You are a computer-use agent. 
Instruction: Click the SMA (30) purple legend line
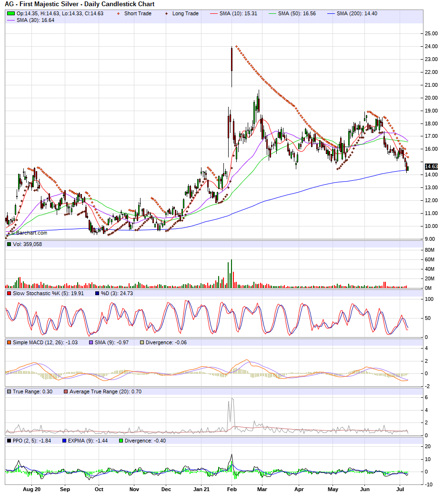click(11, 20)
